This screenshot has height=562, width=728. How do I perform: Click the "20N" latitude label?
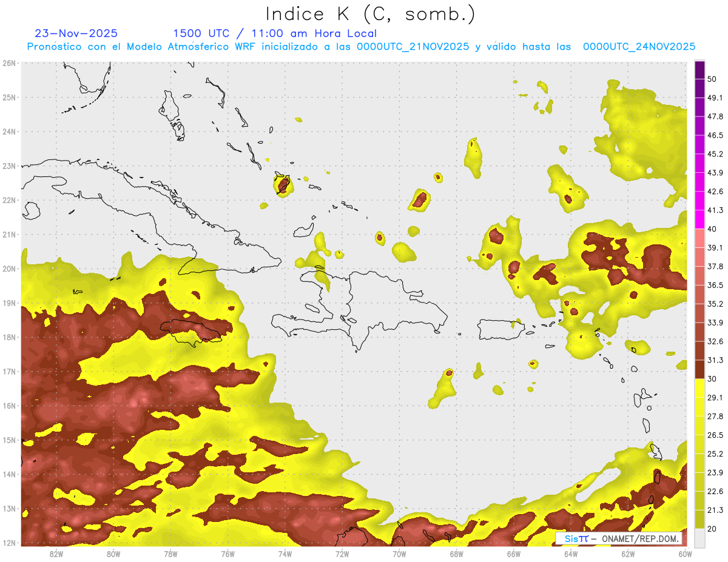[x=9, y=269]
